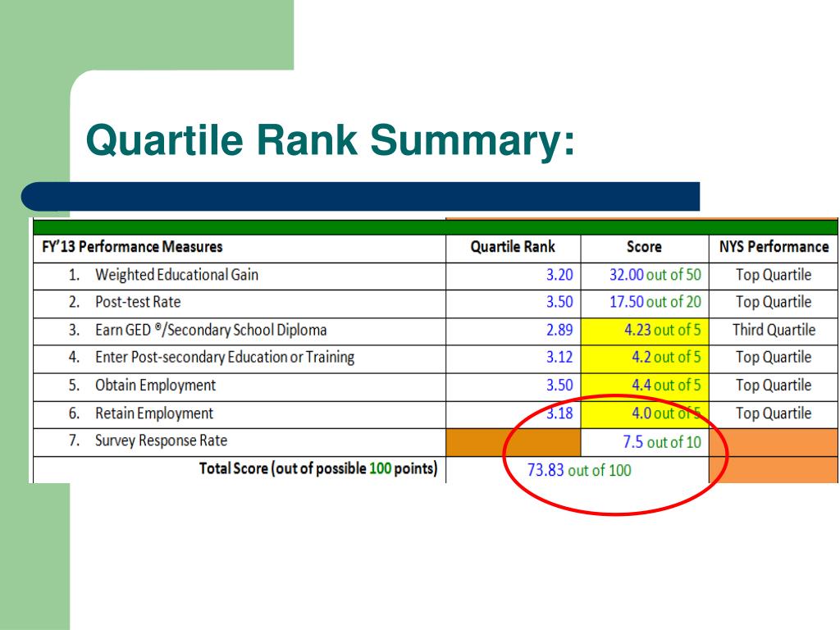Click the 'Third Quartile' performance cell
Image resolution: width=840 pixels, height=630 pixels.
coord(774,330)
